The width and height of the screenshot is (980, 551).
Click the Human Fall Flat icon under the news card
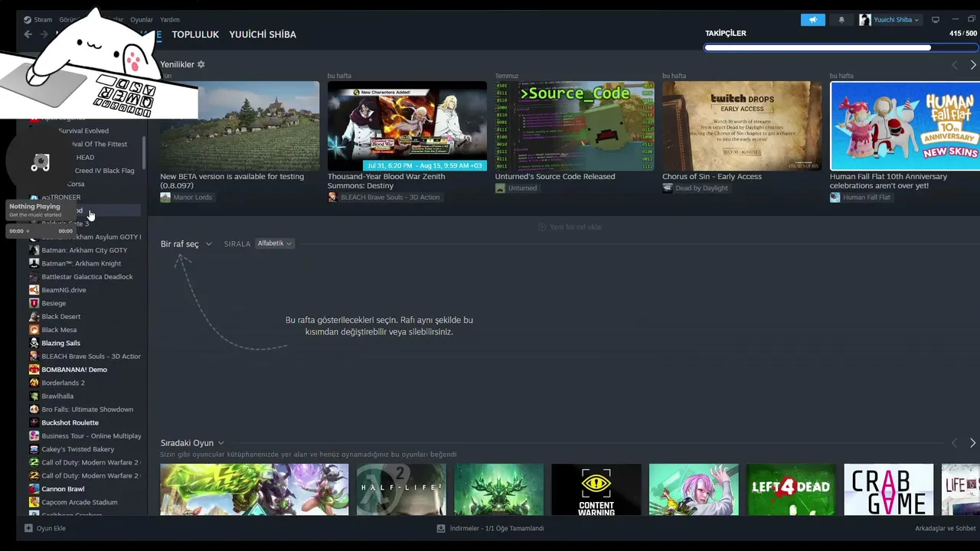(x=835, y=197)
